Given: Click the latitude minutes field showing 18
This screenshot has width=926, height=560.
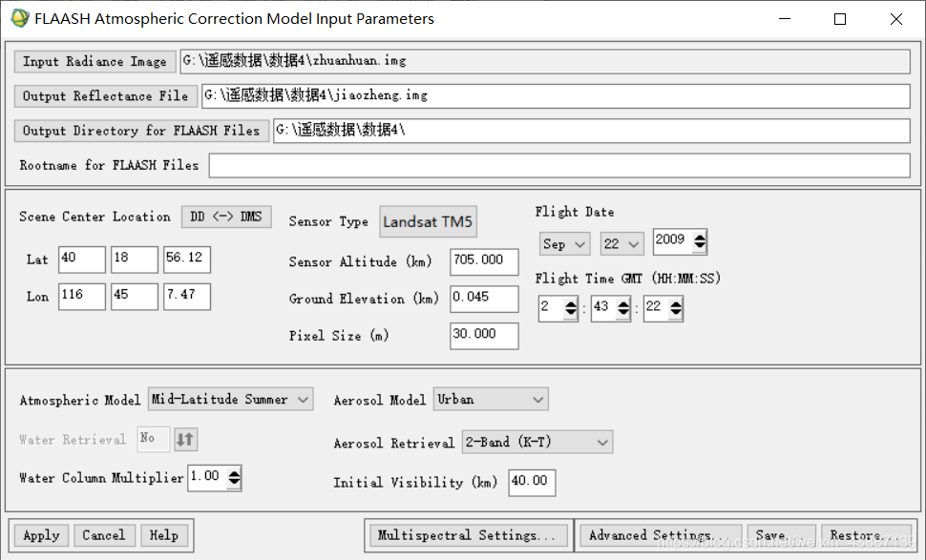Looking at the screenshot, I should pyautogui.click(x=135, y=259).
